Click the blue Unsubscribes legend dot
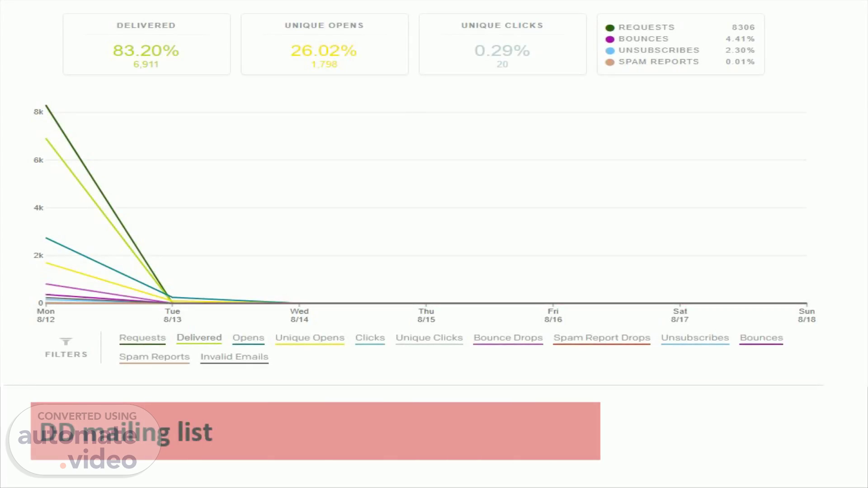 tap(610, 51)
